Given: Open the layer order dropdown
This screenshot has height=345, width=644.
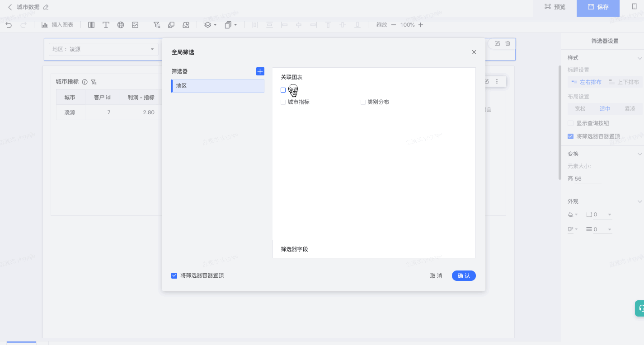Looking at the screenshot, I should 210,25.
